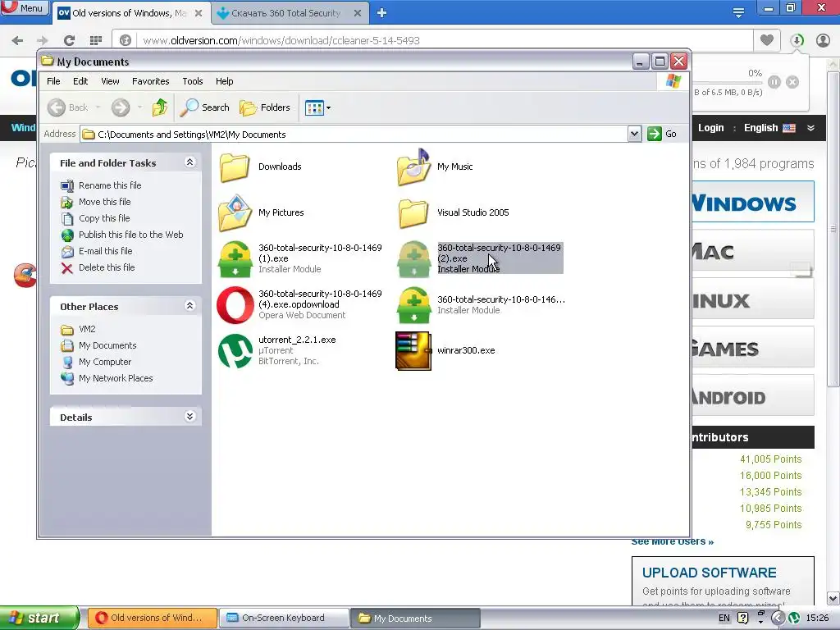Open Search in Explorer toolbar

click(x=204, y=107)
